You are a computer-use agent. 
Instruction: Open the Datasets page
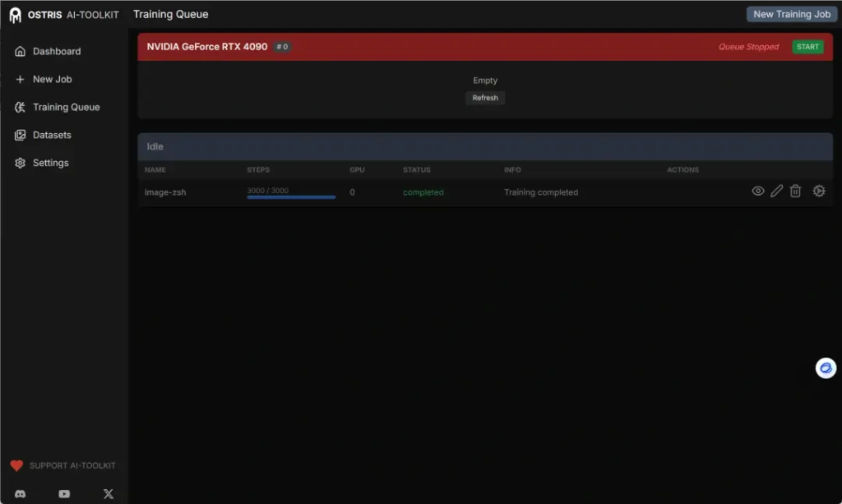pyautogui.click(x=52, y=135)
